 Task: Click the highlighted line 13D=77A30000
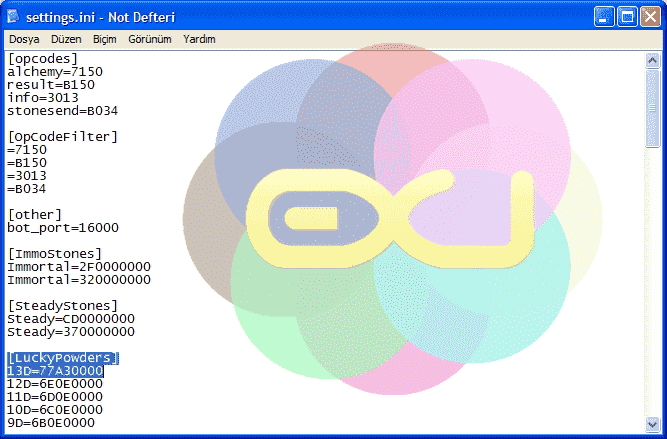pos(55,371)
